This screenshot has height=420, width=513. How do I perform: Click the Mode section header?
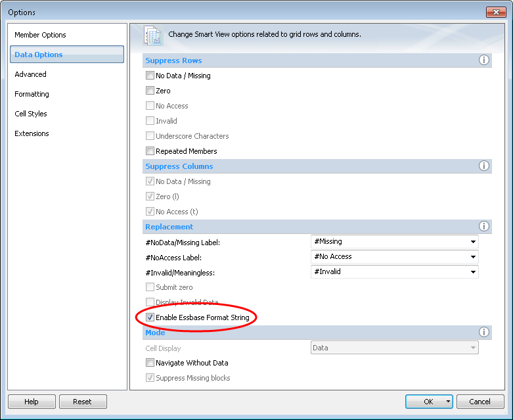pos(155,333)
